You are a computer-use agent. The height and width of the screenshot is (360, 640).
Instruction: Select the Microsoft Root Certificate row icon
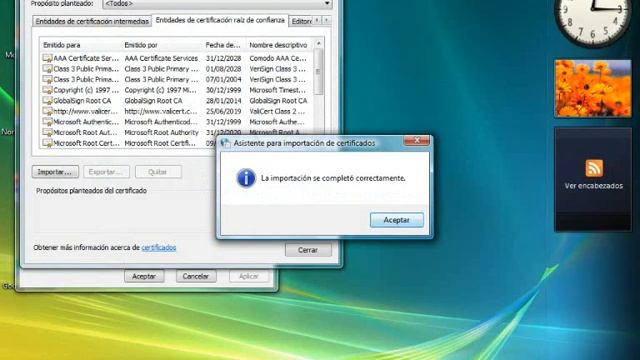pos(47,143)
